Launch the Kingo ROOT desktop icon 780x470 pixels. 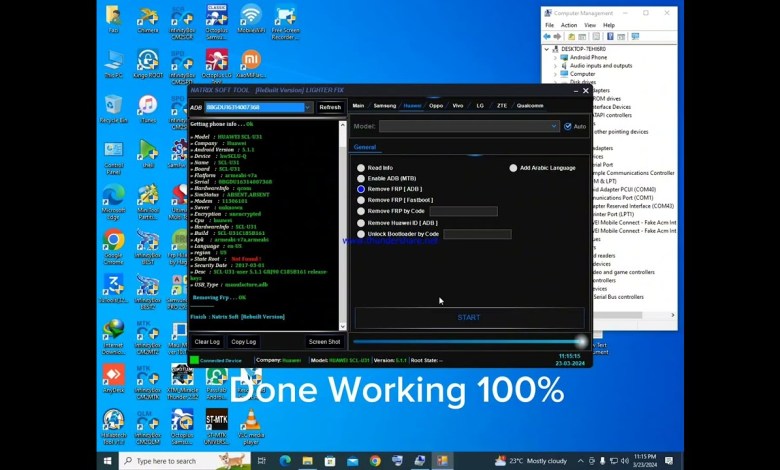148,60
